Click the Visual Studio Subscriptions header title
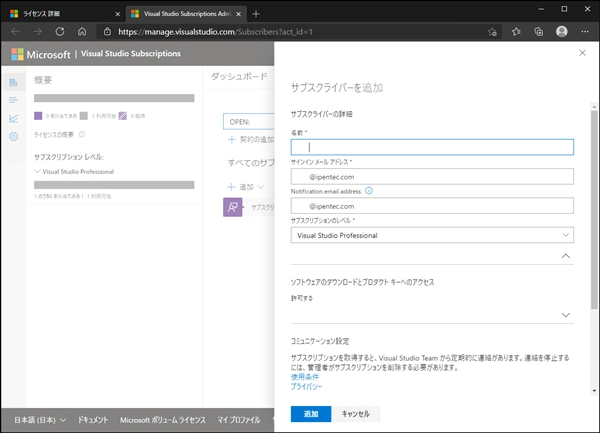The image size is (600, 433). point(130,54)
